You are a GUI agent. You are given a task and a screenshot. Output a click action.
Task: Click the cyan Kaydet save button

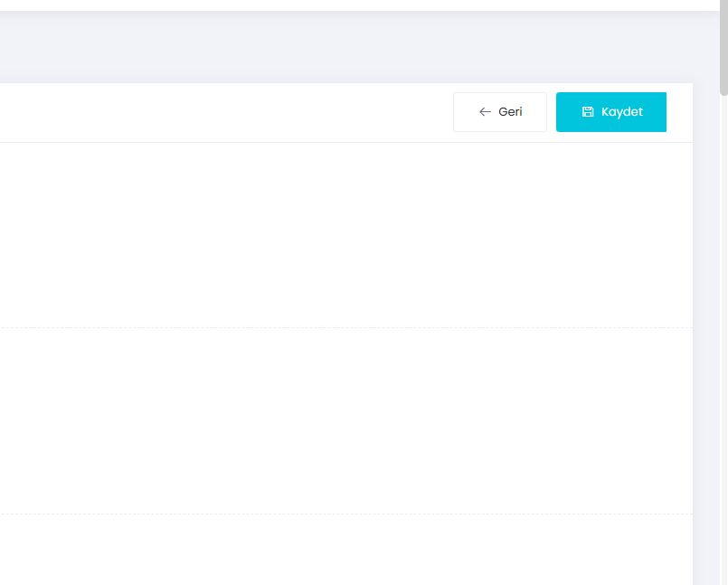click(610, 112)
